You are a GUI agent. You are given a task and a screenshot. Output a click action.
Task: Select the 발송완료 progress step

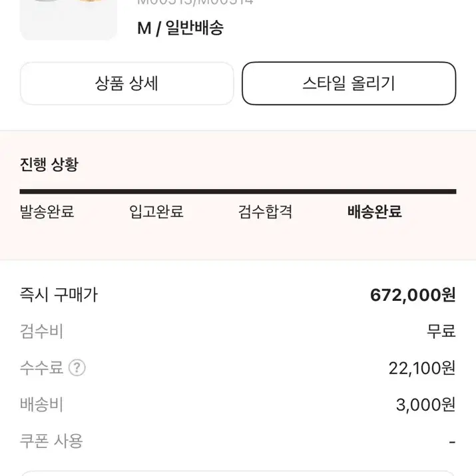(47, 212)
